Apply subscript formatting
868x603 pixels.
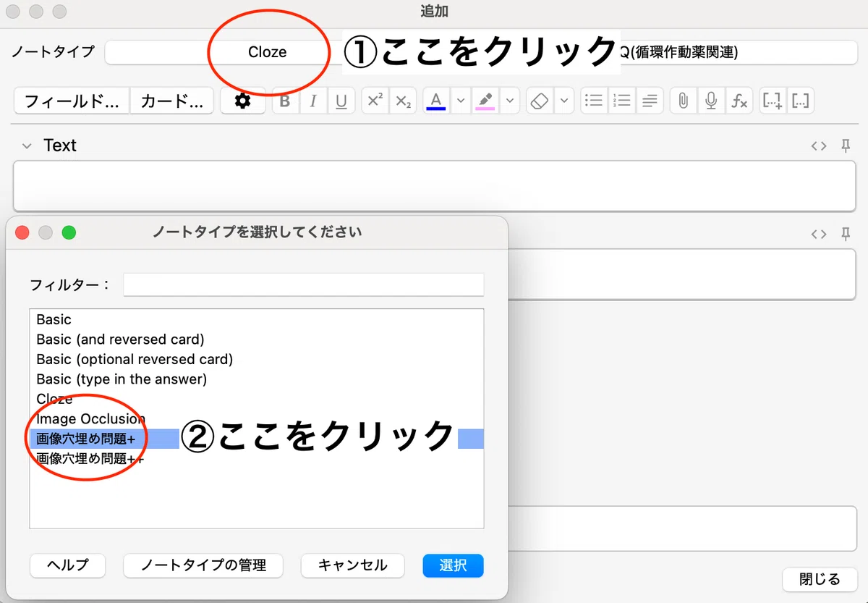click(403, 101)
